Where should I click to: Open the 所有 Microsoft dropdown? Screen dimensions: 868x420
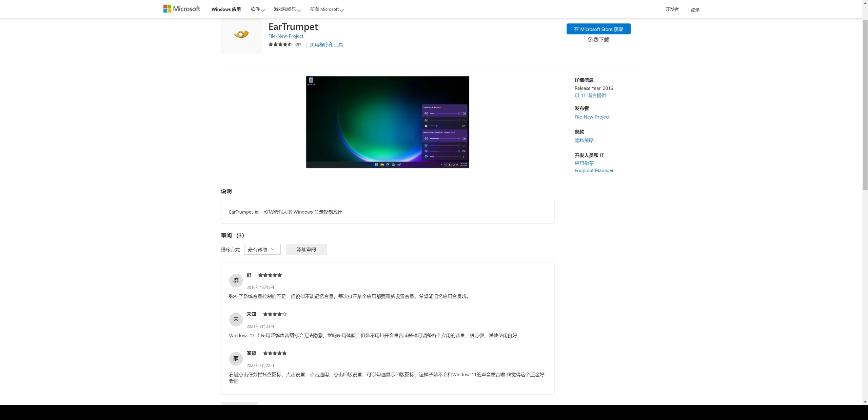point(326,9)
